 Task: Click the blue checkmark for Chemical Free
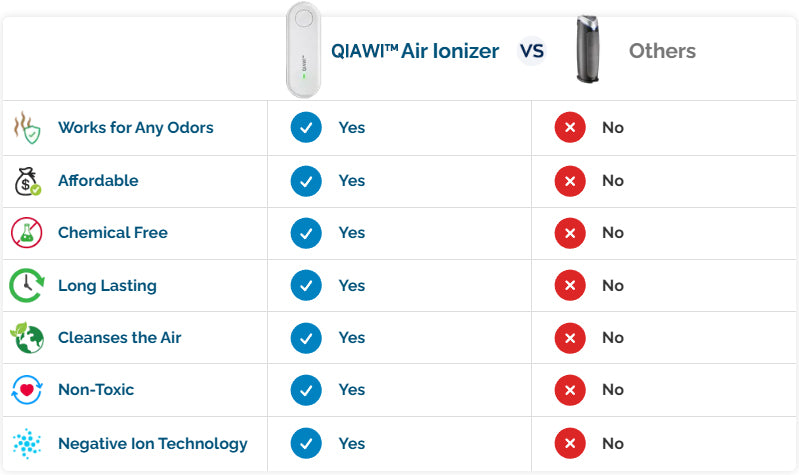306,233
